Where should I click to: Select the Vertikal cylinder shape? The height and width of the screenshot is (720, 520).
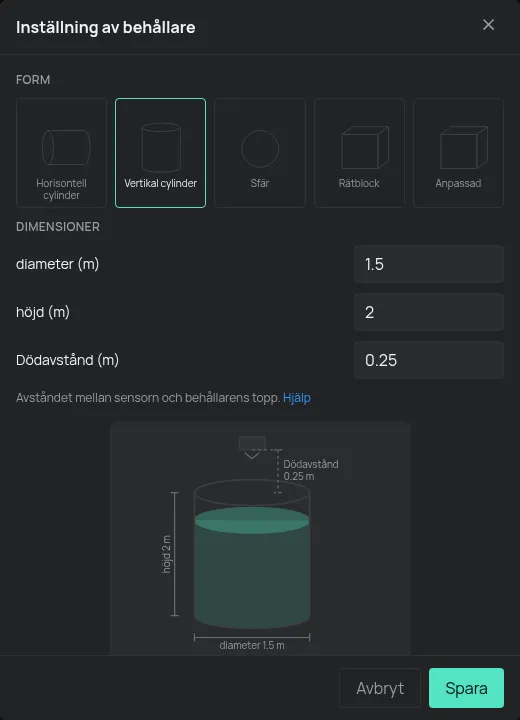(x=160, y=153)
